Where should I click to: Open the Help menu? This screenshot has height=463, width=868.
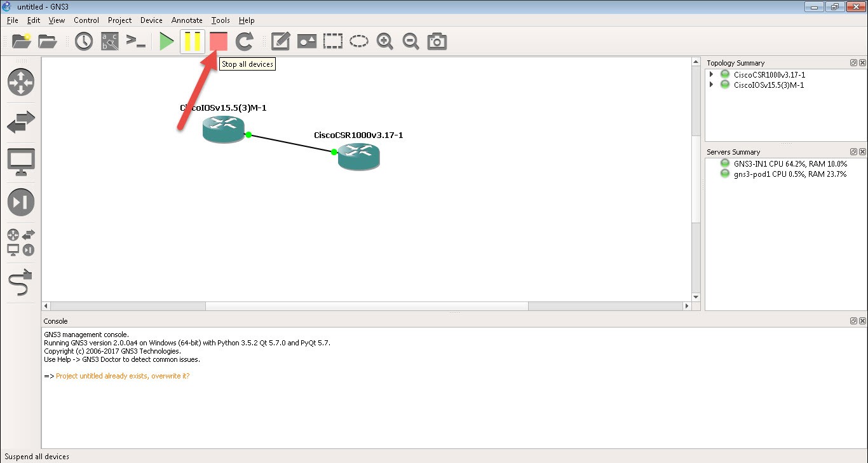(247, 20)
